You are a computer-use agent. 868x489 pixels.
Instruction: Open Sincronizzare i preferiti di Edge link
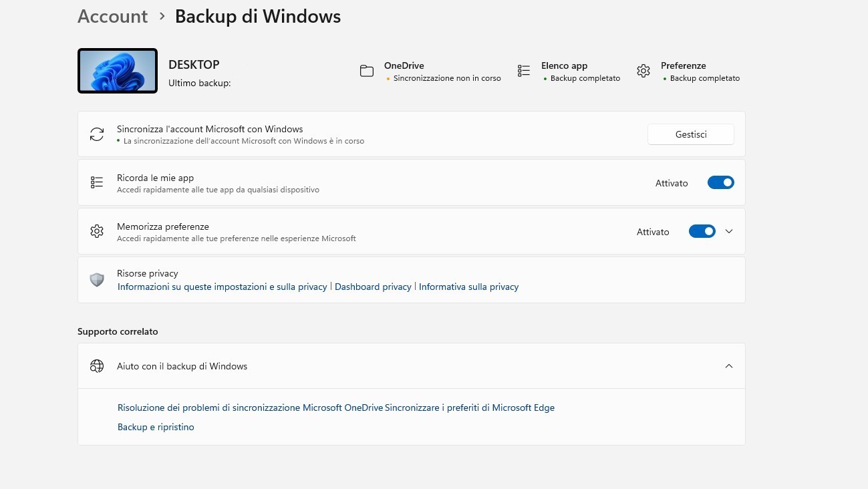pyautogui.click(x=470, y=407)
